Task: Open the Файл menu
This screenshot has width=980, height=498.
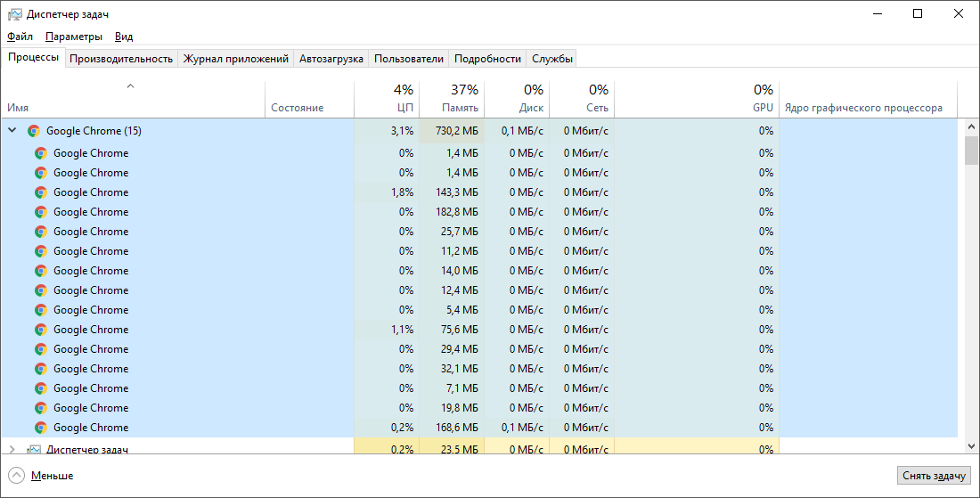Action: (x=20, y=37)
